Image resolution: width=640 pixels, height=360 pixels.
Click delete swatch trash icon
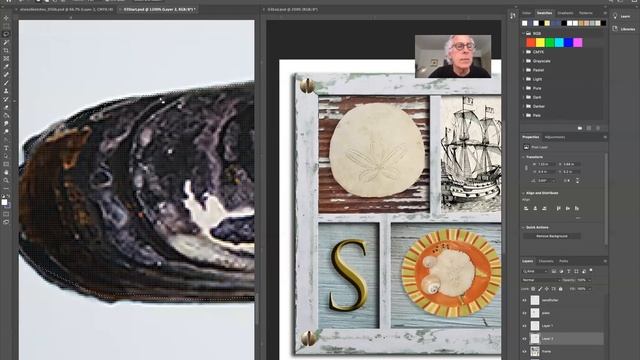(x=598, y=128)
